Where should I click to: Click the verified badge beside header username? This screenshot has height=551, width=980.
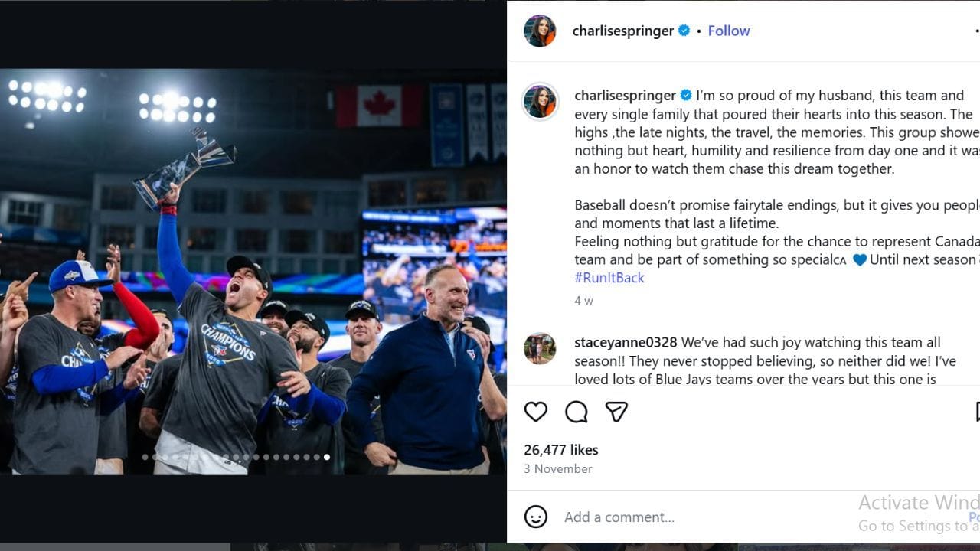[x=684, y=31]
